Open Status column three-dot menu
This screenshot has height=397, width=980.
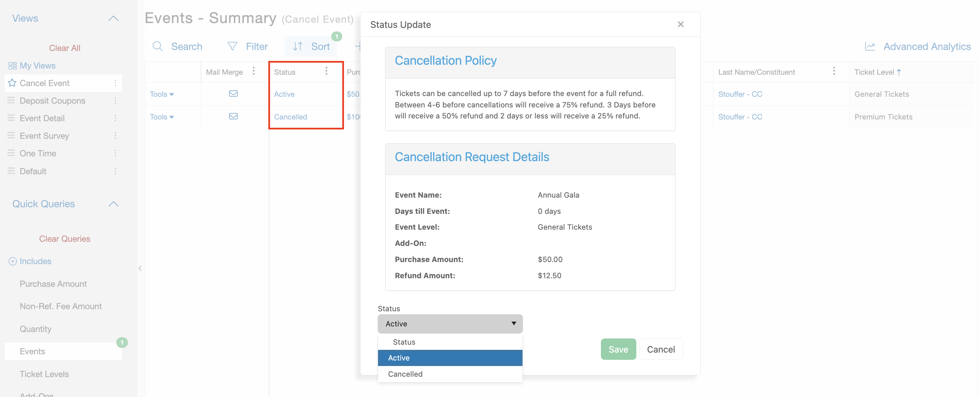click(x=326, y=71)
